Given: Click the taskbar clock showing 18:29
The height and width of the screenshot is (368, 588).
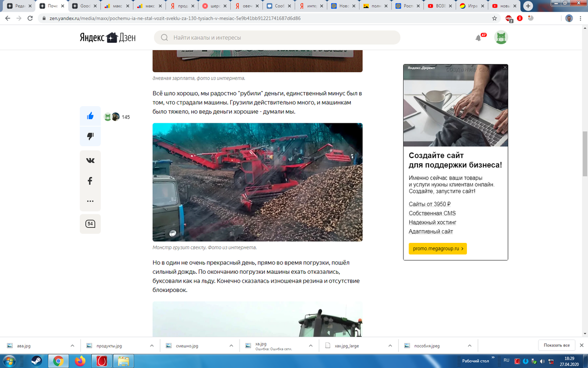Looking at the screenshot, I should (570, 361).
